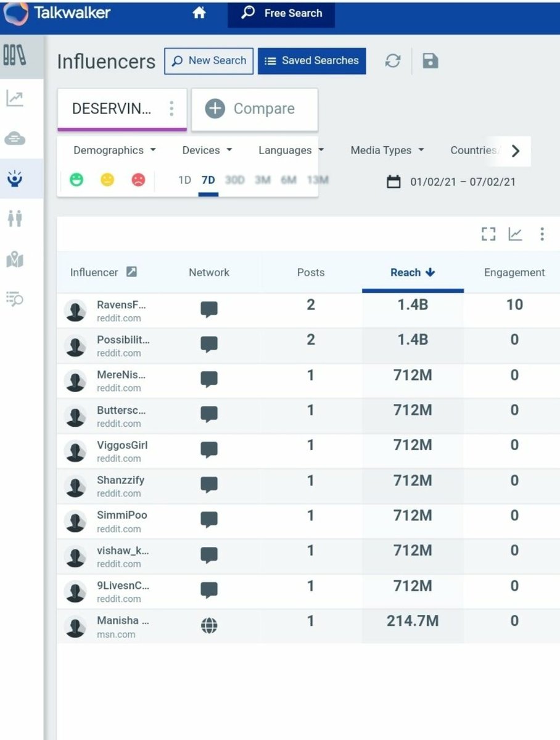Open the Free Search tab

[281, 14]
